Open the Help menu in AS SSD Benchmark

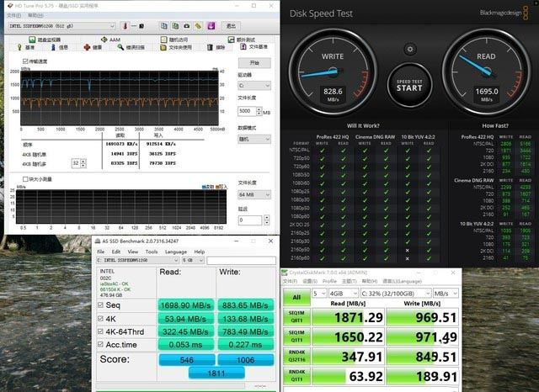tap(200, 252)
